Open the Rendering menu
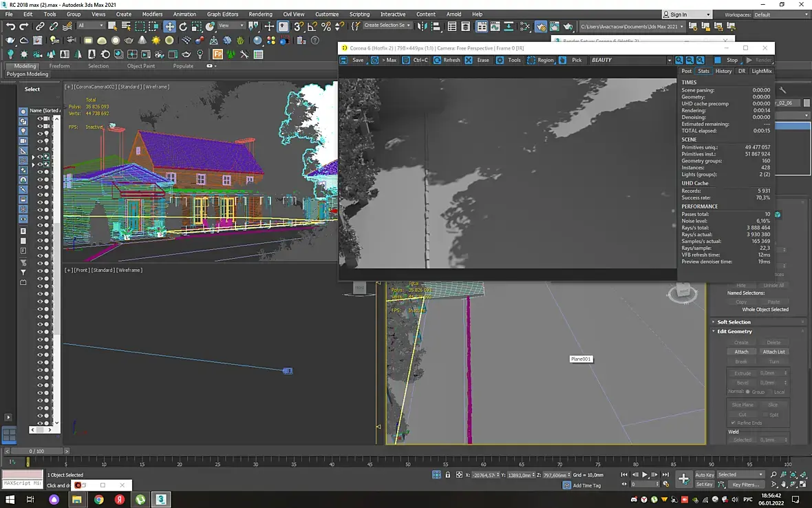 [x=260, y=14]
